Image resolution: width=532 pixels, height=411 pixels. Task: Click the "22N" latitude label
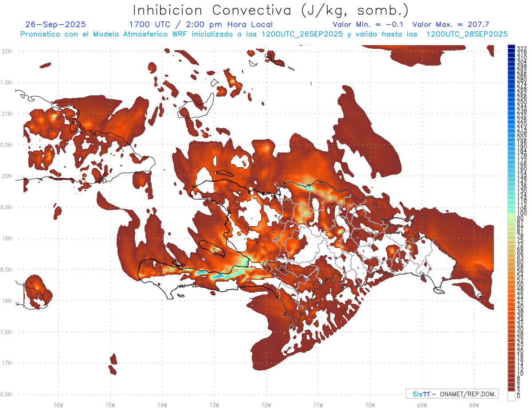(x=6, y=51)
